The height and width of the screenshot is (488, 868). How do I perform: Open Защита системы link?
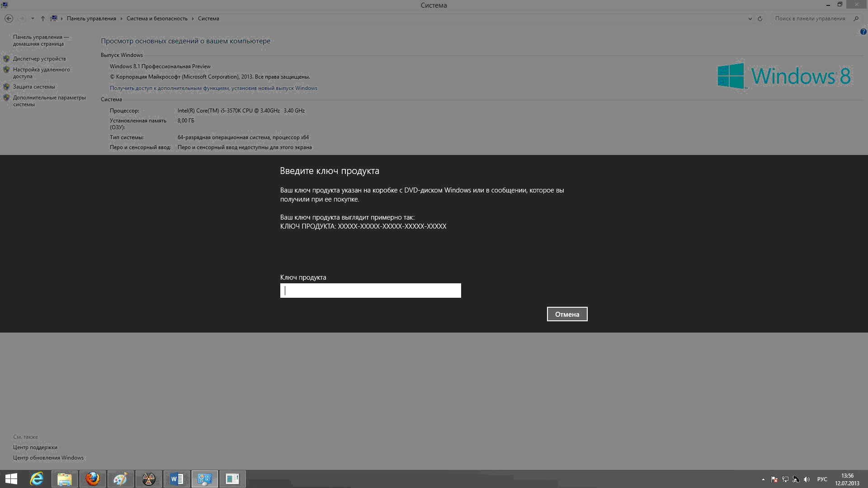click(x=34, y=87)
